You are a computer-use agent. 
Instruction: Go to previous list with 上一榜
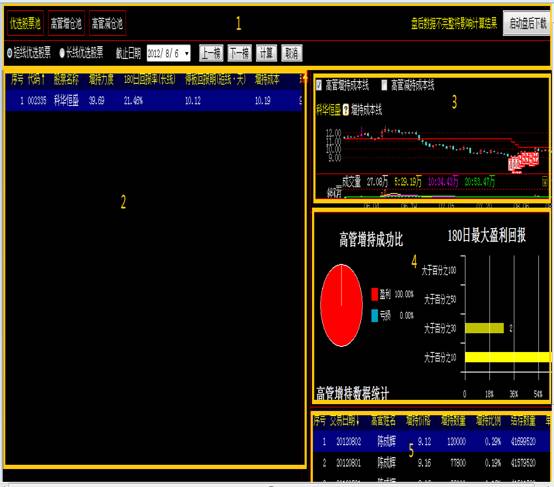(x=211, y=53)
